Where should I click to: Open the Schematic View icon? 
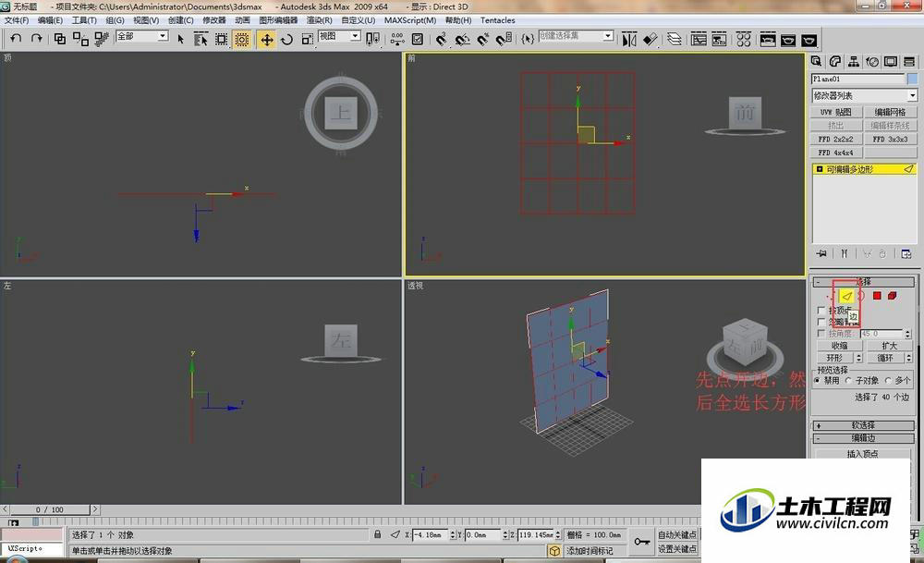[x=719, y=40]
